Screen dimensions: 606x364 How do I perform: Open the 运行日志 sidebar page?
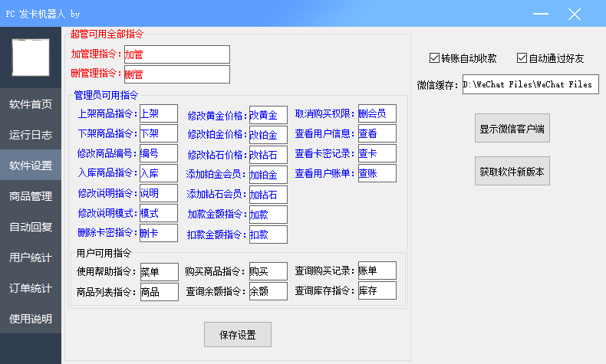point(31,134)
